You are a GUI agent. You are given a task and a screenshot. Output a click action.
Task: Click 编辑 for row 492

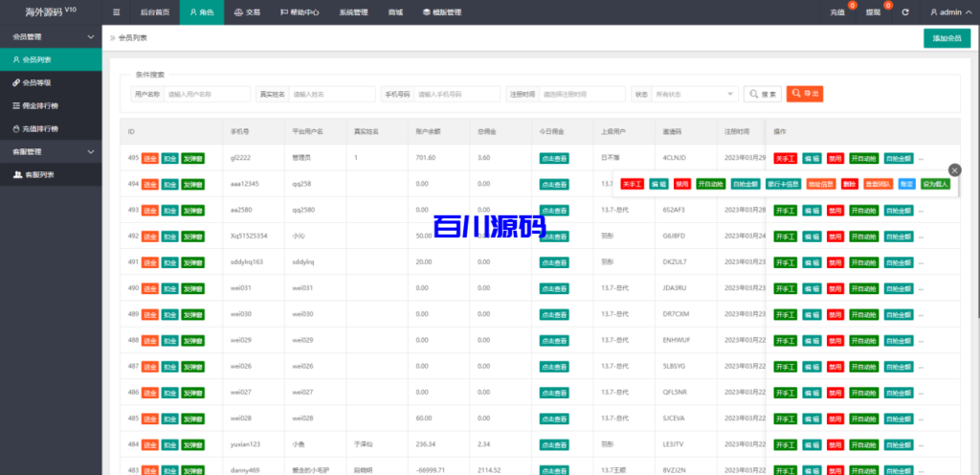click(812, 237)
